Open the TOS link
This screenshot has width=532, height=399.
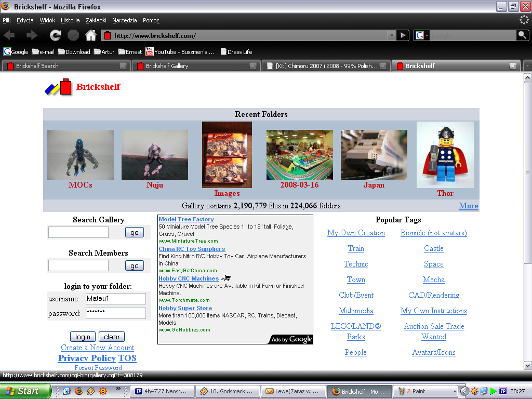point(127,358)
